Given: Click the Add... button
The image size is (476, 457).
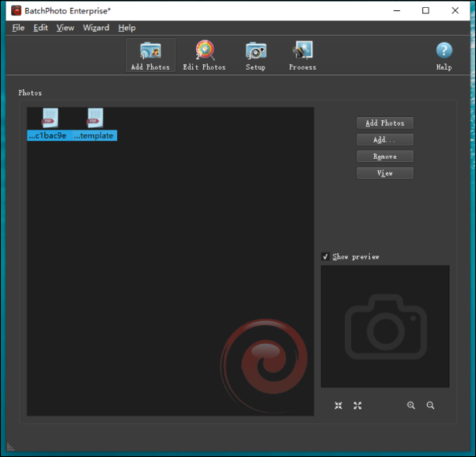Looking at the screenshot, I should [385, 139].
